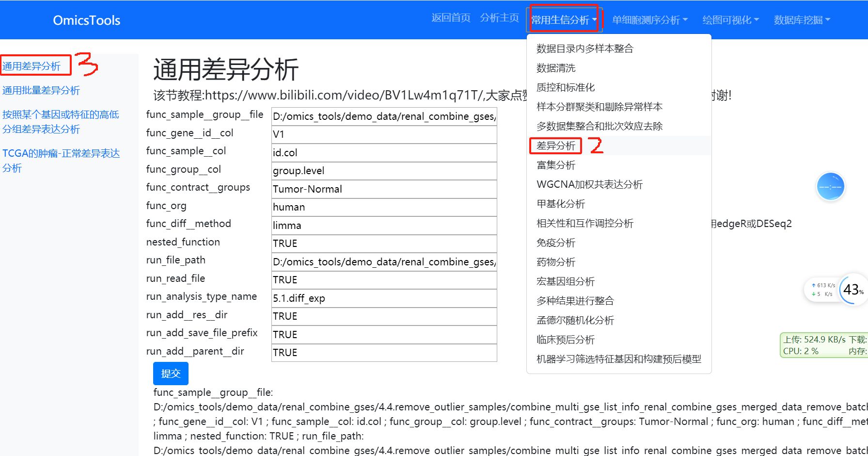Screen dimensions: 868x456
Task: Click the run_analysis_type_name label text
Action: pos(202,296)
